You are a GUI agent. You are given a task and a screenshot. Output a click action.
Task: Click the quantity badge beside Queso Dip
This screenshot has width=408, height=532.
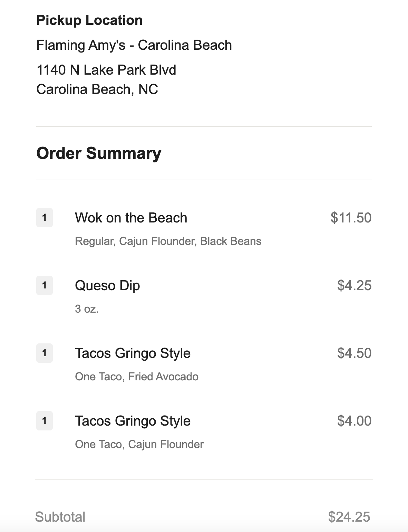[x=45, y=285]
